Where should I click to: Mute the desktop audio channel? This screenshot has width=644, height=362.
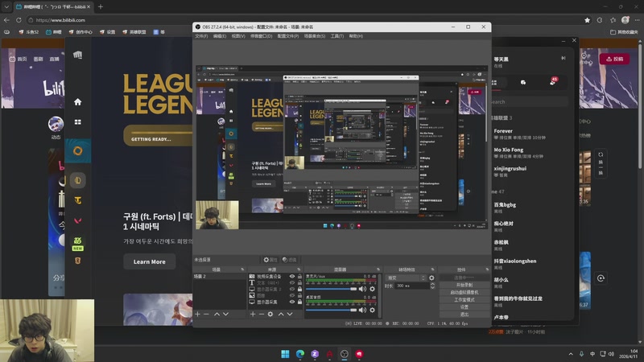tap(362, 310)
